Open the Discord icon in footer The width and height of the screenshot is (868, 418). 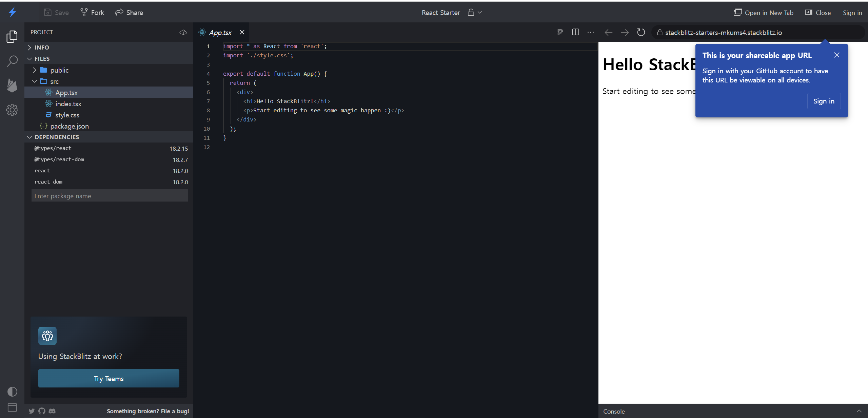click(52, 411)
